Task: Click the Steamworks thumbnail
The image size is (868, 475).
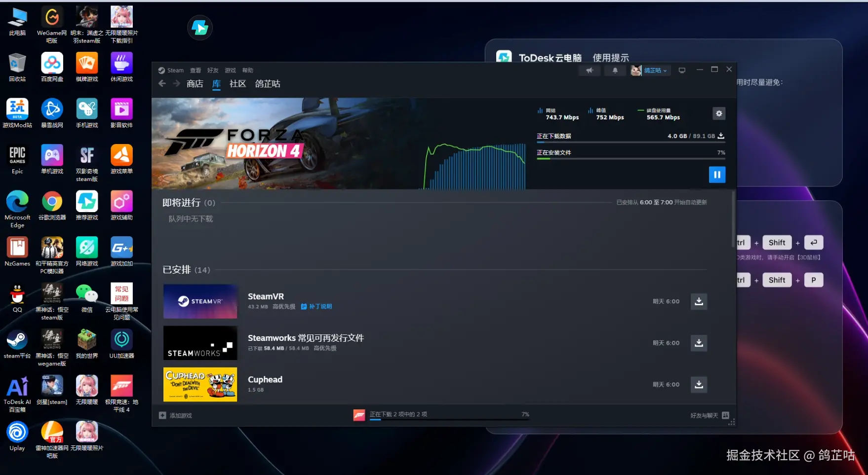Action: click(200, 343)
